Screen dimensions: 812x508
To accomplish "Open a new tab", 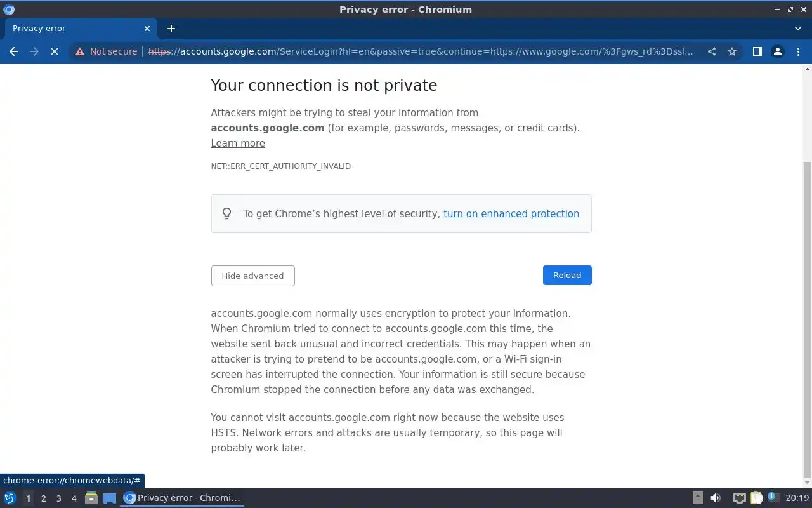I will [x=171, y=29].
